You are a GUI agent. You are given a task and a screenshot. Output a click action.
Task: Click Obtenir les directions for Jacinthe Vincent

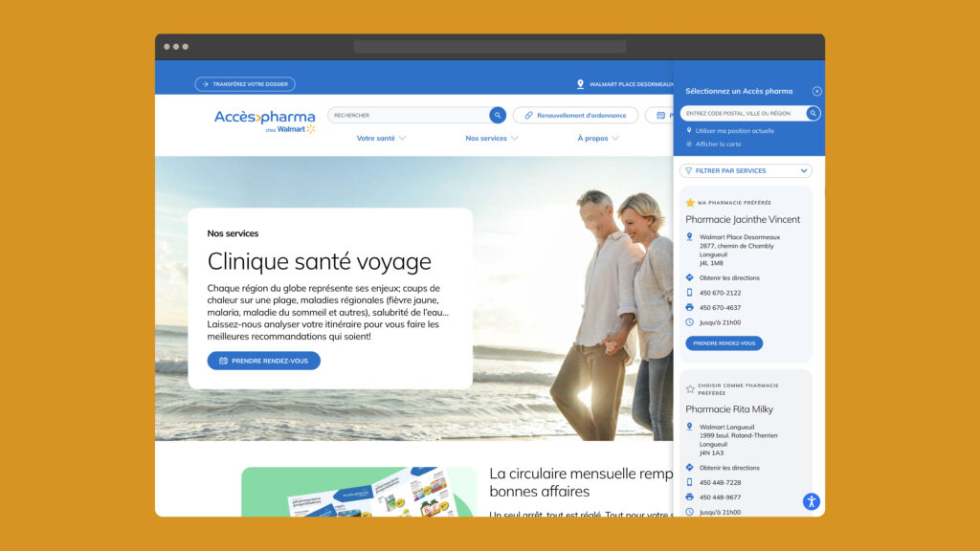(x=729, y=278)
